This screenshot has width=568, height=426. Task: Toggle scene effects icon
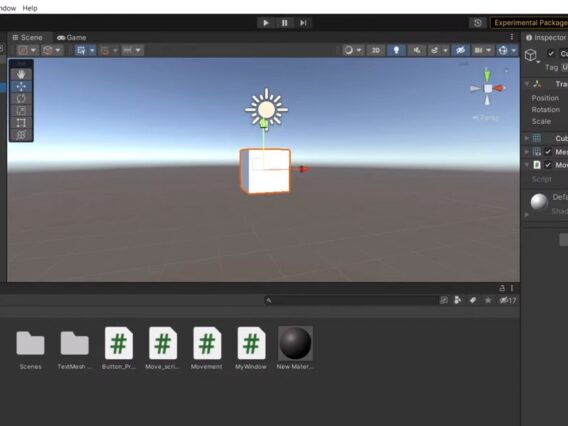(435, 50)
